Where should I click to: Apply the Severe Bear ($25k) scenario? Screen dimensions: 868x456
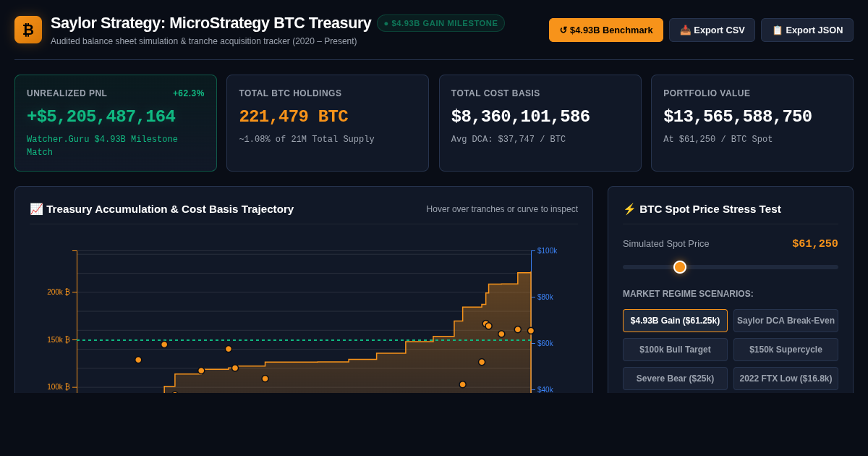[675, 379]
